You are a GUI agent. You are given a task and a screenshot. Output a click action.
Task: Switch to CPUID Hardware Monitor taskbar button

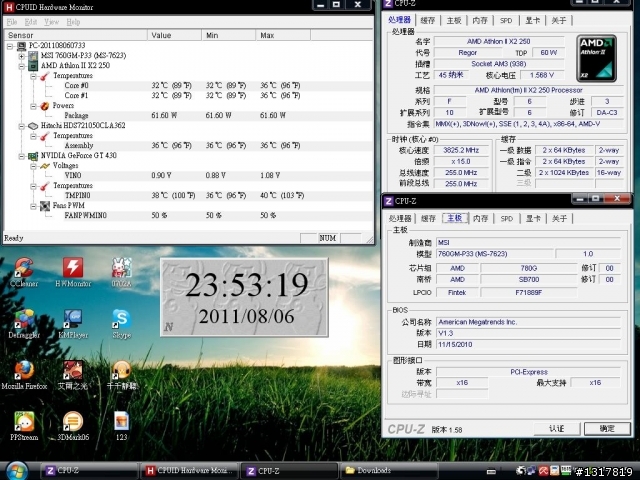pyautogui.click(x=189, y=471)
